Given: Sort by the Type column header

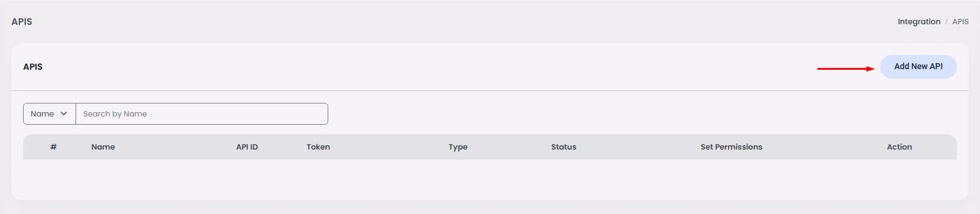Looking at the screenshot, I should tap(458, 147).
